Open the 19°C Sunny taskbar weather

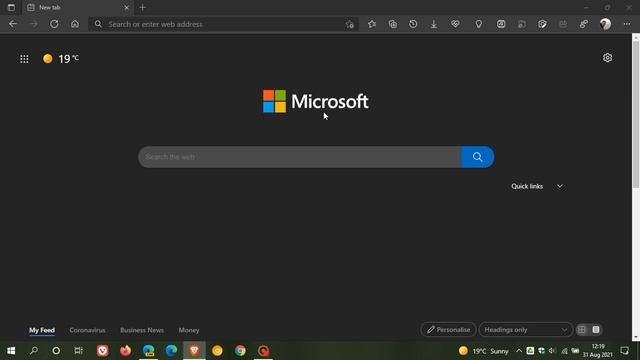(484, 351)
